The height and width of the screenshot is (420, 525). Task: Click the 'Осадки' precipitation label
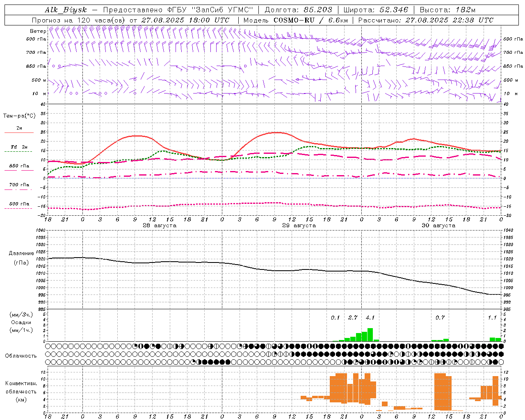(21, 322)
